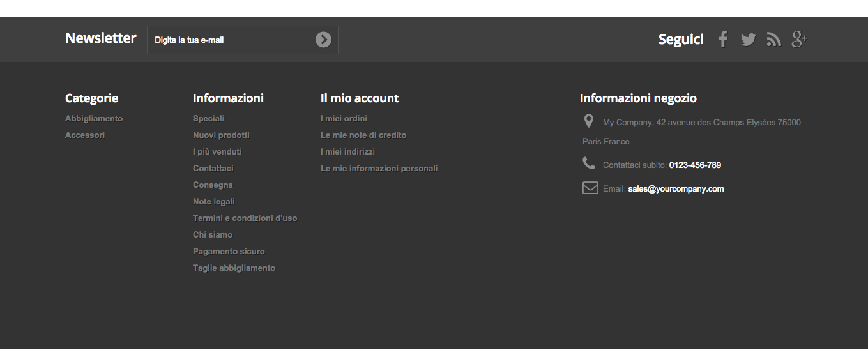View I miei ordini
Image resolution: width=868 pixels, height=357 pixels.
coord(344,119)
